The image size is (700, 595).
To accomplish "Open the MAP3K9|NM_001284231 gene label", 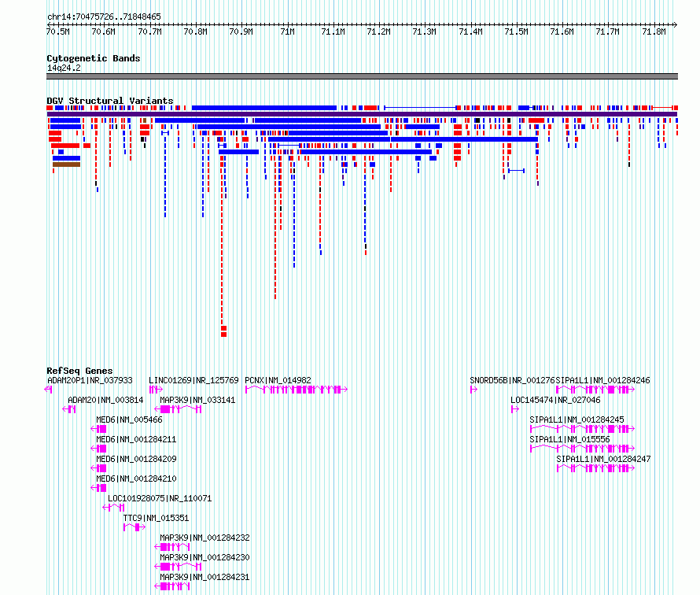I will pyautogui.click(x=204, y=577).
